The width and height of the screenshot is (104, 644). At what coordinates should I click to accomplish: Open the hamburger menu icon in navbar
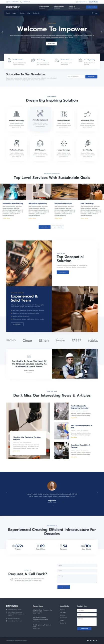tap(96, 13)
